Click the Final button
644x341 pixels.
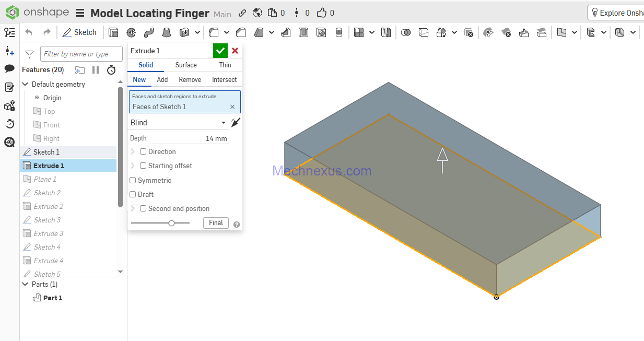[216, 223]
